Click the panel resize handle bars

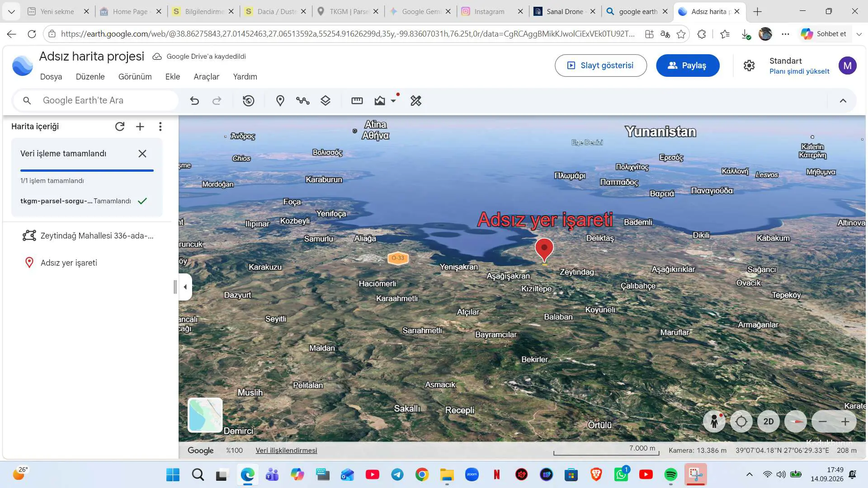point(175,287)
